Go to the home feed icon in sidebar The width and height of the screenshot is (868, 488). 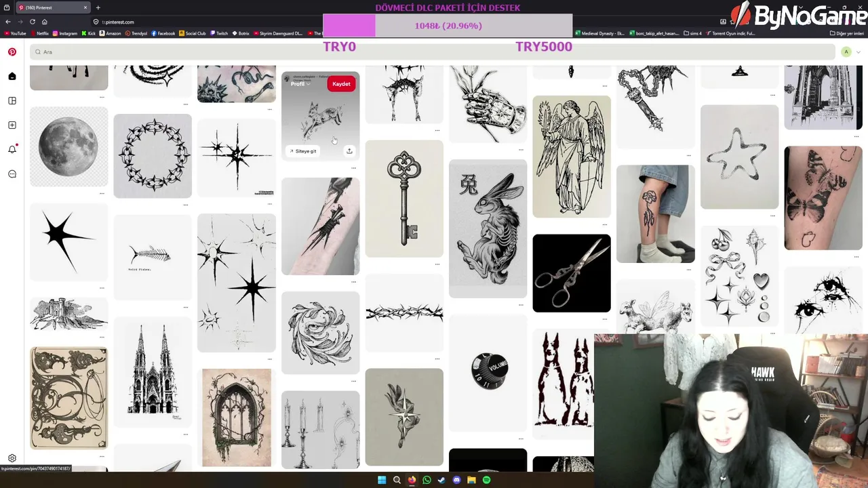(x=12, y=76)
